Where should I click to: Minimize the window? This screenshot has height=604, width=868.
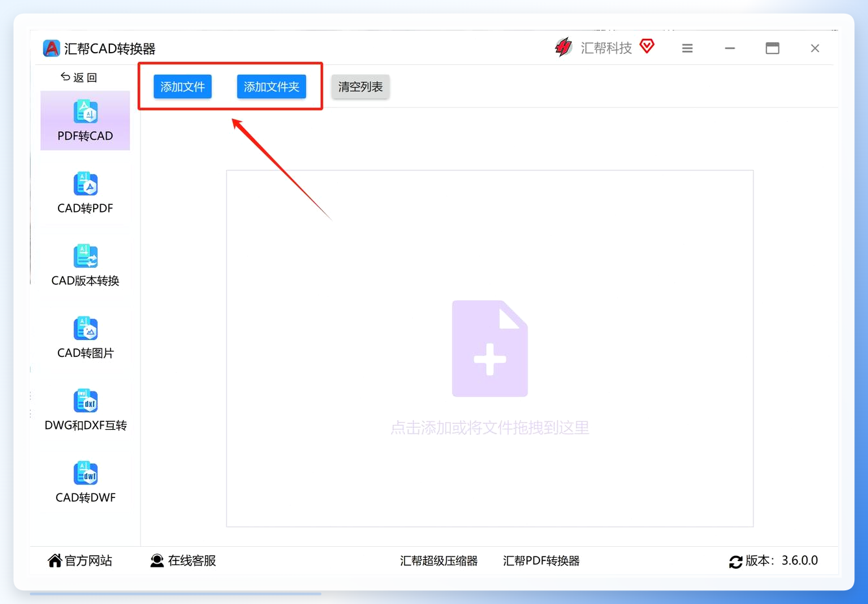730,48
